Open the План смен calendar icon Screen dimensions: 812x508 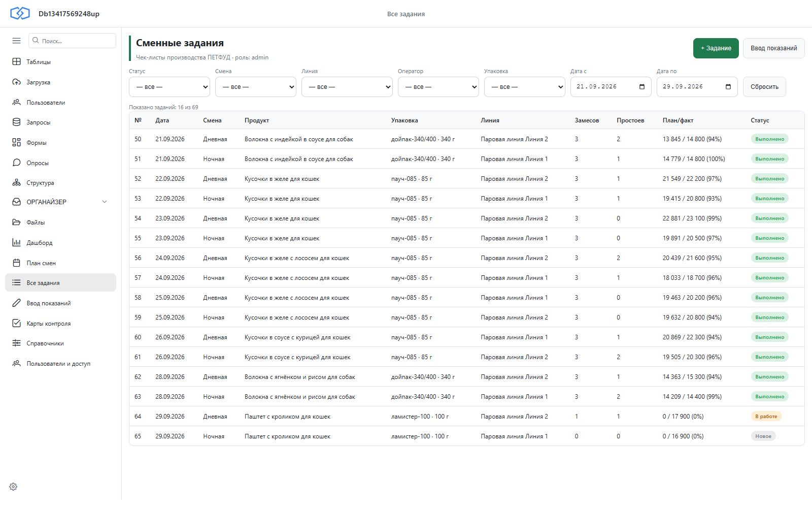tap(17, 263)
